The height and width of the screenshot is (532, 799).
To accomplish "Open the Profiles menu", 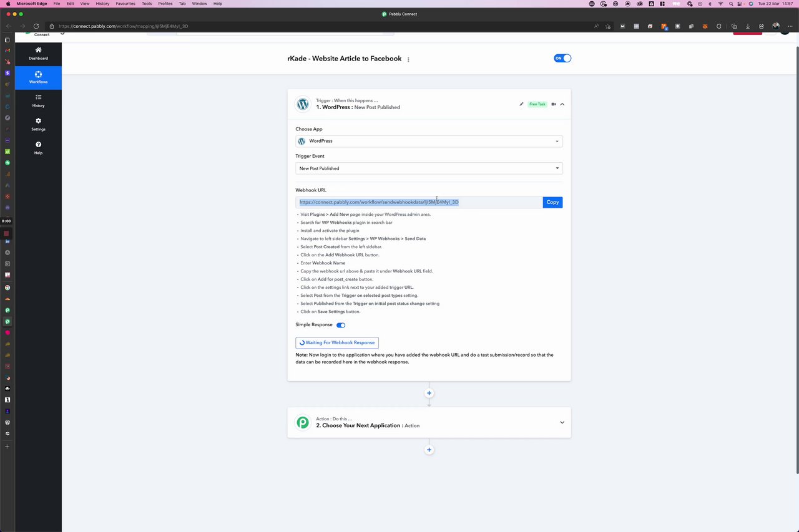I will click(x=165, y=4).
